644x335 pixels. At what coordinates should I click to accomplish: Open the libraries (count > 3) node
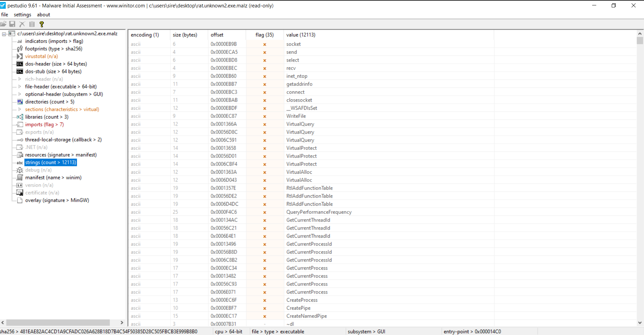(46, 117)
